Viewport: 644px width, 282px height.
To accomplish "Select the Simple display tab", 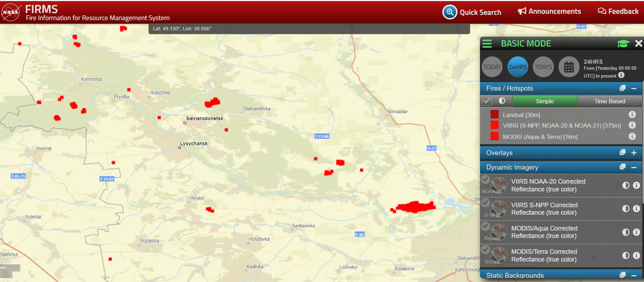I will [544, 101].
